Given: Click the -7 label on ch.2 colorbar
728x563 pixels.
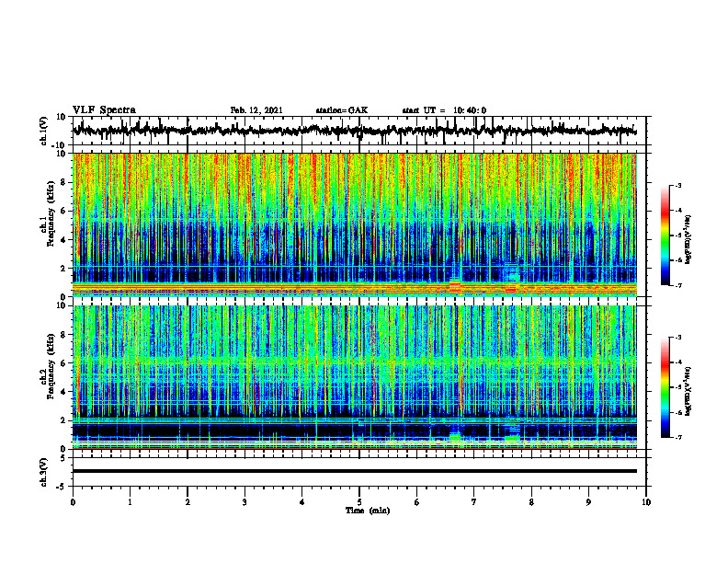Looking at the screenshot, I should pyautogui.click(x=678, y=437).
